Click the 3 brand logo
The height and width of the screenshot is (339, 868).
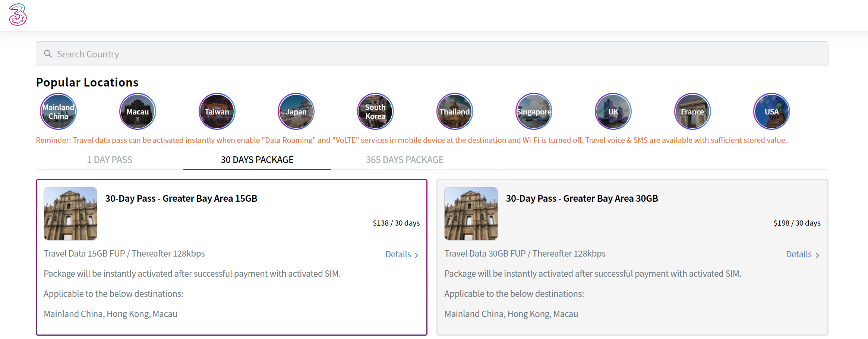click(x=18, y=15)
